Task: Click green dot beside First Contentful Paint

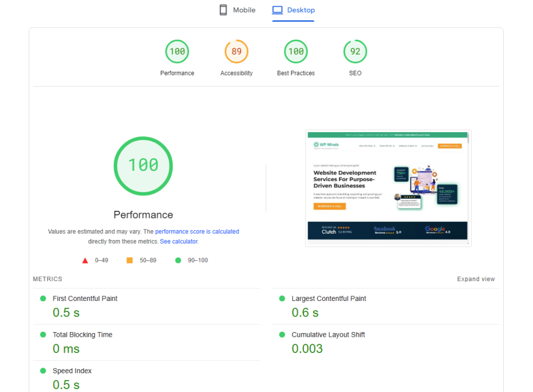Action: (43, 298)
